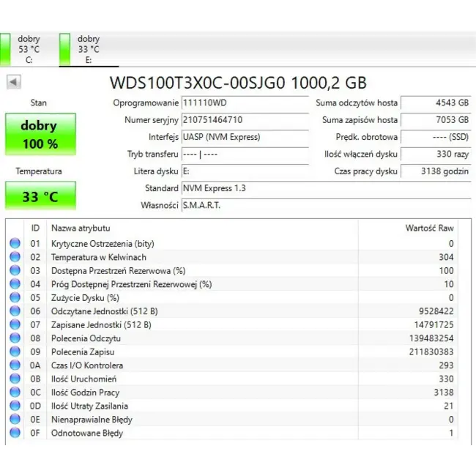Click blue status icon for attribute 01
Viewport: 476px width, 476px height.
point(15,243)
